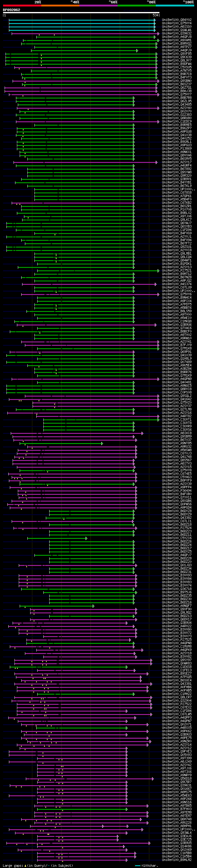Select hit label UniRef100_C1EDC9
This screenshot has height=868, width=197.
coord(177,121)
